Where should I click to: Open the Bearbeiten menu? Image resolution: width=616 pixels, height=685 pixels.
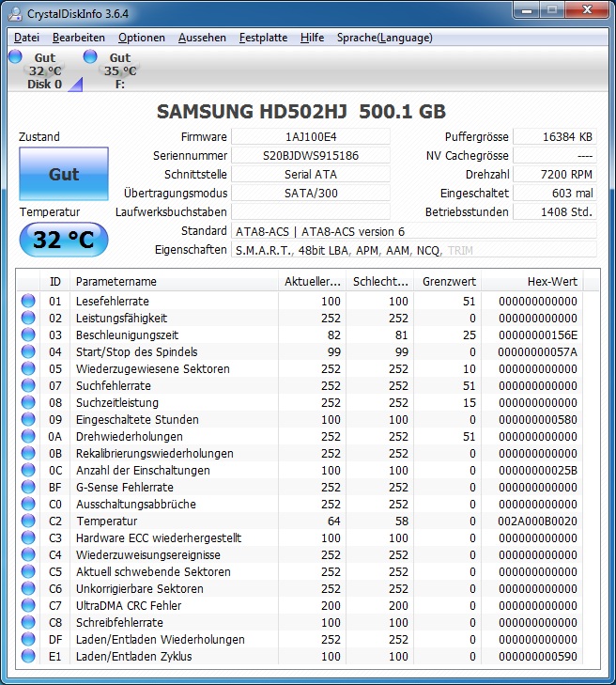click(x=79, y=38)
